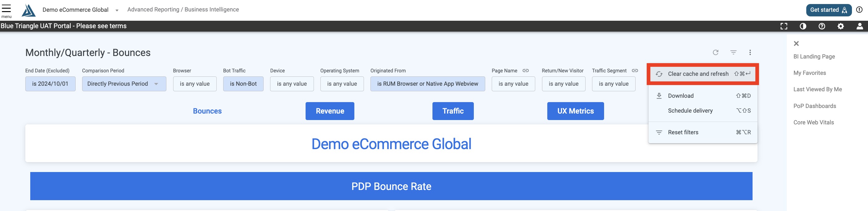Click the Traffic Segment link icon

635,71
